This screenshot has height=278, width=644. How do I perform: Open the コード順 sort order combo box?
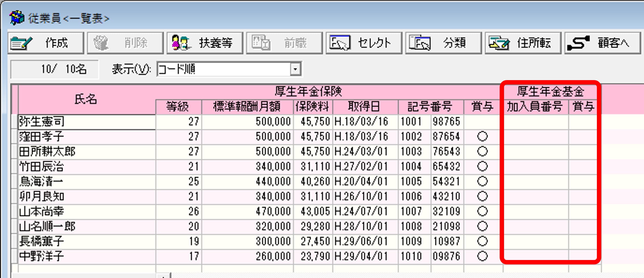point(223,69)
